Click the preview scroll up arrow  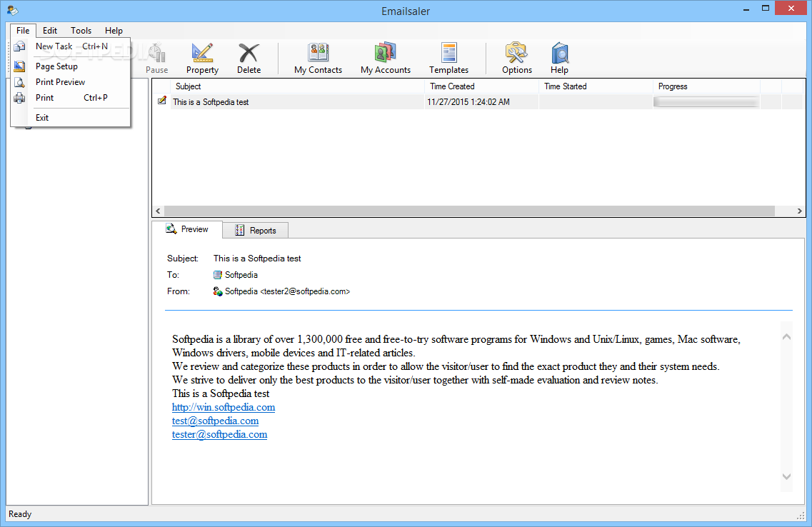coord(786,336)
